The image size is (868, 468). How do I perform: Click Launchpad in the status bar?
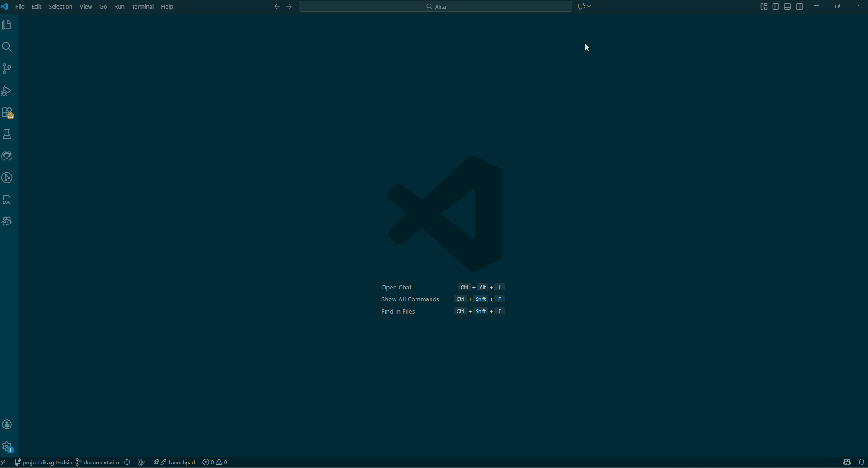[x=178, y=462]
